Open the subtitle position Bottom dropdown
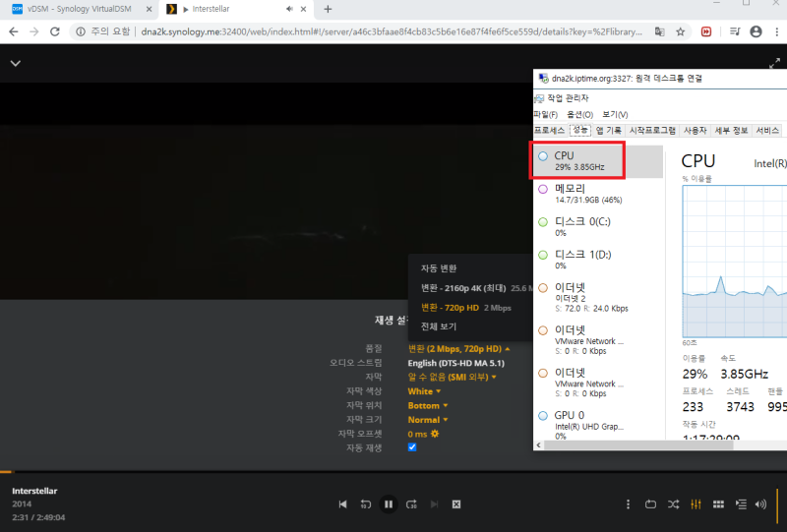 coord(428,405)
